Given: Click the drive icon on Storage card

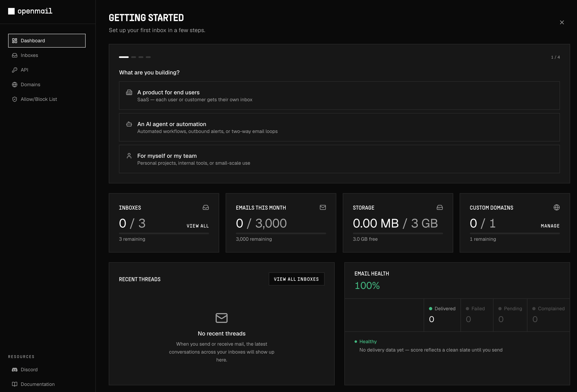Looking at the screenshot, I should pyautogui.click(x=439, y=207).
